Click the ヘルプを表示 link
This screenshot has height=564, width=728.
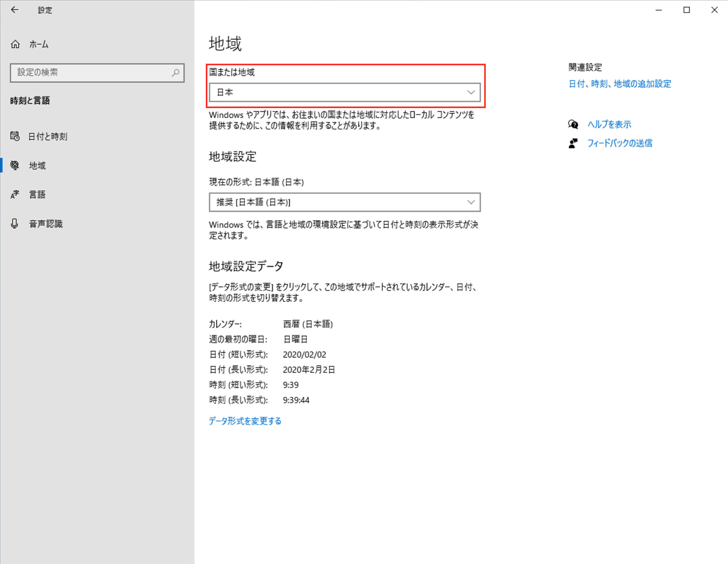click(609, 124)
